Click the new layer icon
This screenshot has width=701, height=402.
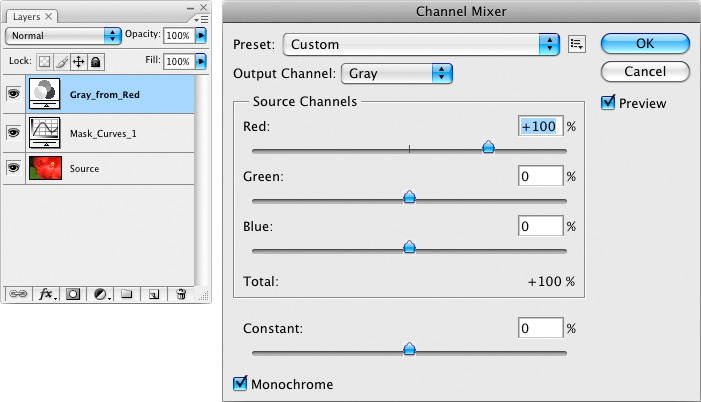pos(154,295)
